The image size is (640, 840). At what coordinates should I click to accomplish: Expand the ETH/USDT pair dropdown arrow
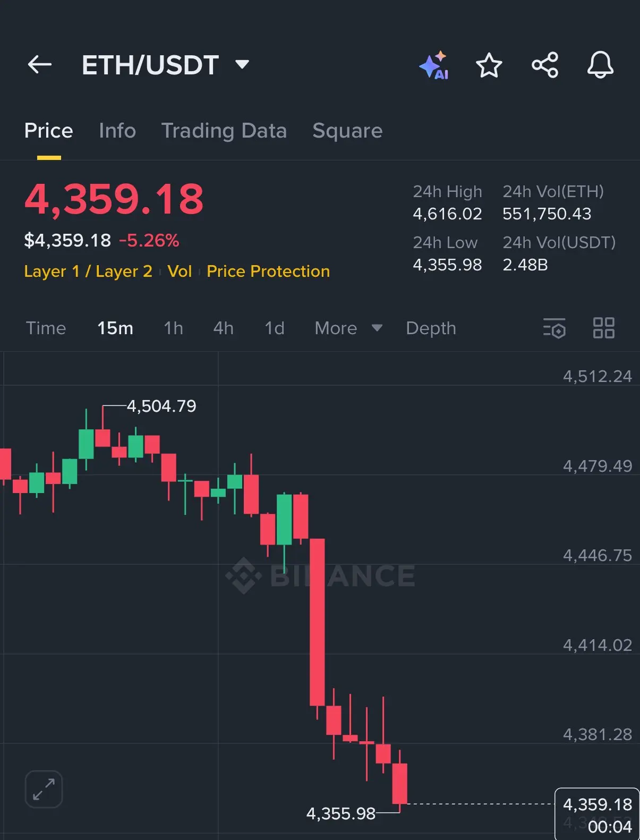pyautogui.click(x=242, y=65)
